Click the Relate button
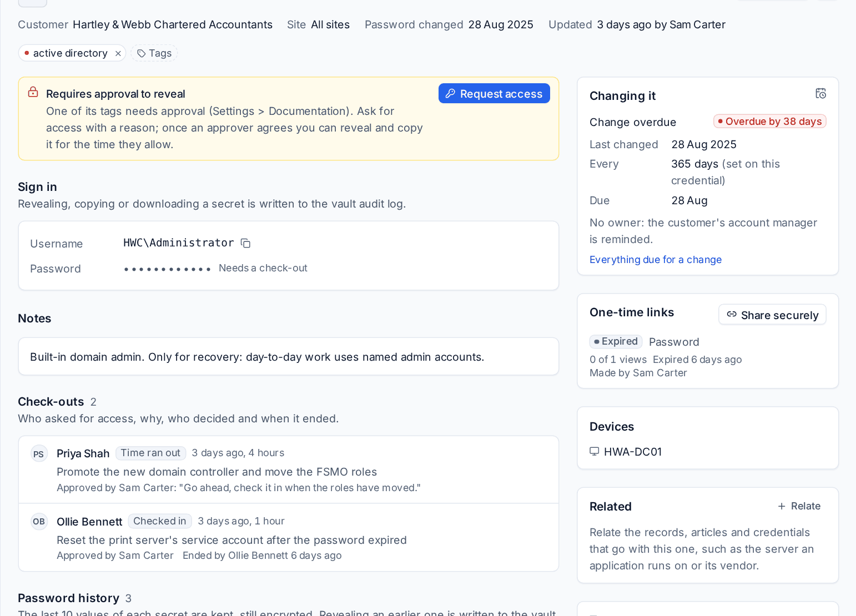Screen dimensions: 856x616 tap(799, 506)
